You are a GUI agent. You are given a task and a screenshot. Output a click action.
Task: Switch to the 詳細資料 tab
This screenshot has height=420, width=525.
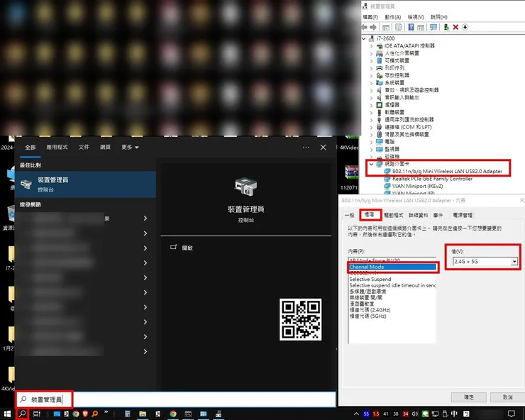point(418,215)
